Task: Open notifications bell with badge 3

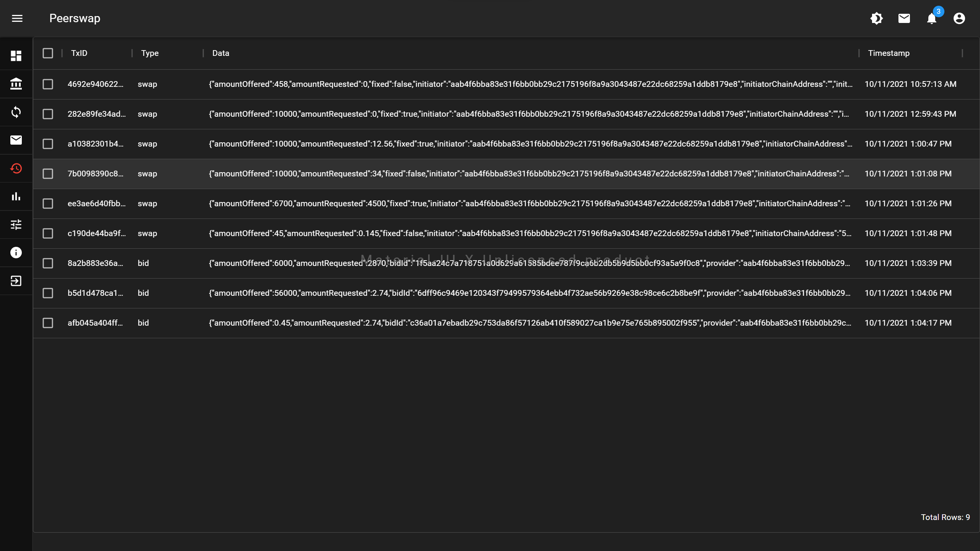Action: (931, 18)
